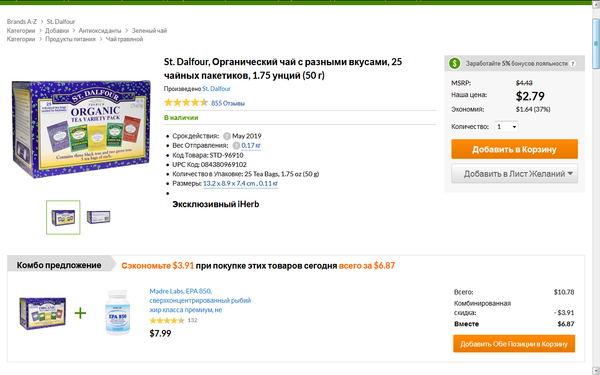Click Добавить Обе Позиции в Корзину button
Screen dimensions: 600x375
pos(514,344)
